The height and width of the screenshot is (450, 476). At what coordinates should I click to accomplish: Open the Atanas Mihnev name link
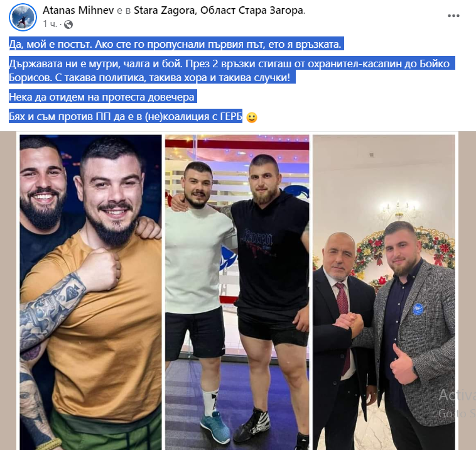point(78,10)
